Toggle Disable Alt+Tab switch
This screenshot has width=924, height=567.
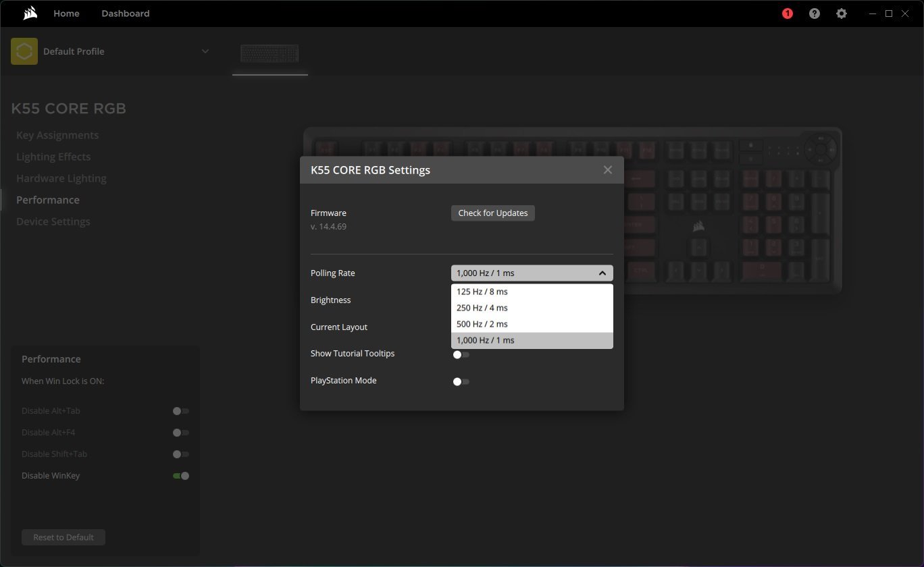[x=181, y=411]
